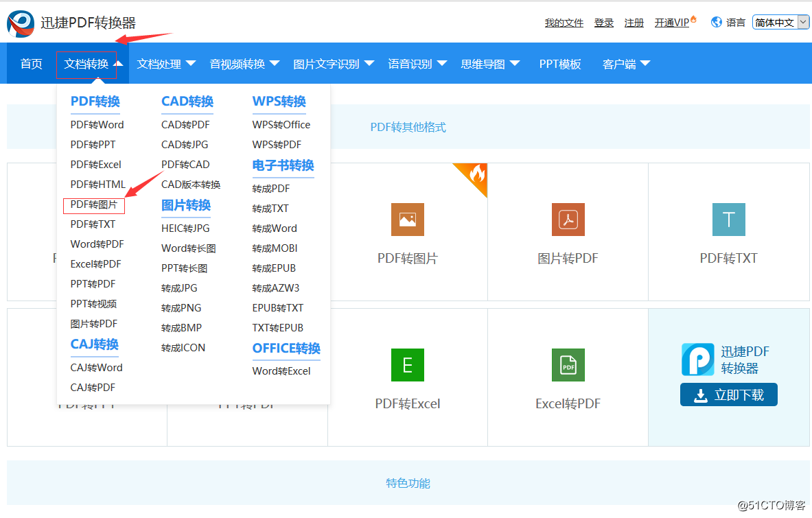Select PPT转长图 from the menu
This screenshot has width=812, height=518.
pyautogui.click(x=185, y=268)
